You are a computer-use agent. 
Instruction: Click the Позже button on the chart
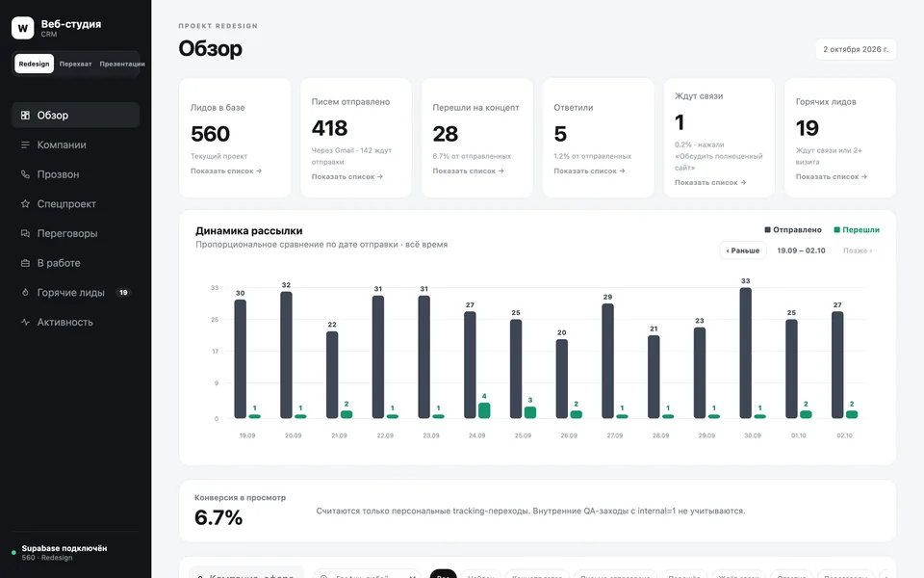[x=858, y=250]
